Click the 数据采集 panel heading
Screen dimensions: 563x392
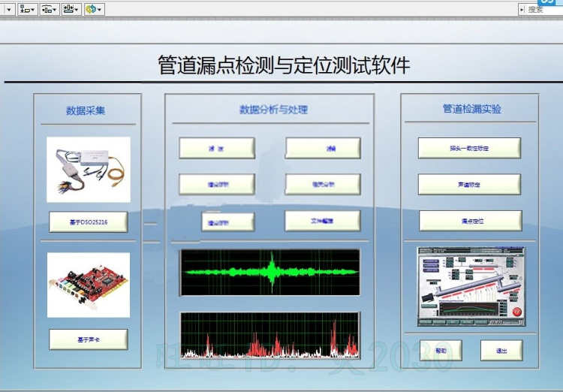click(x=86, y=110)
